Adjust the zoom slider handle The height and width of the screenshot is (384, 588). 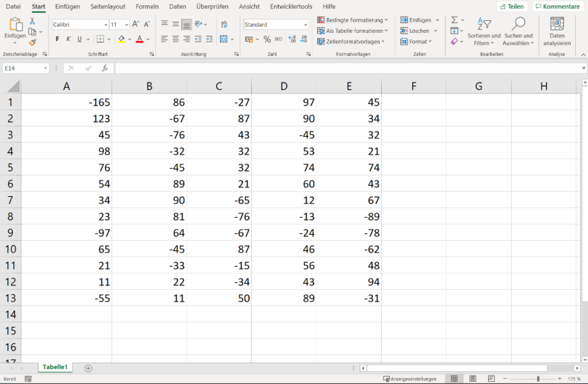[538, 379]
